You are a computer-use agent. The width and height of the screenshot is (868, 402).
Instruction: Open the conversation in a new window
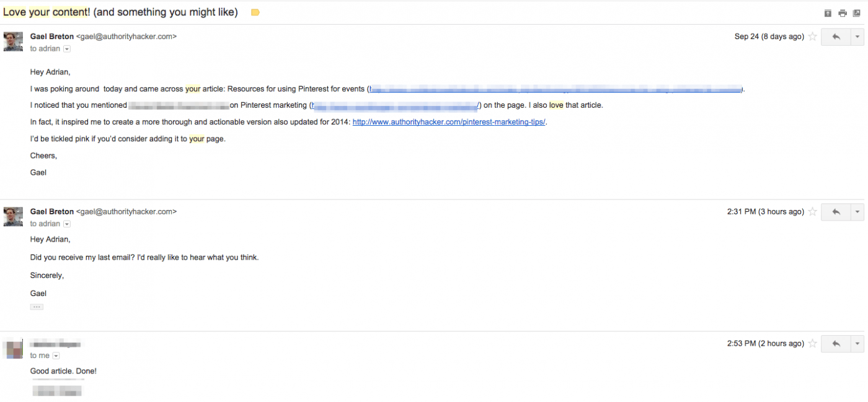856,13
